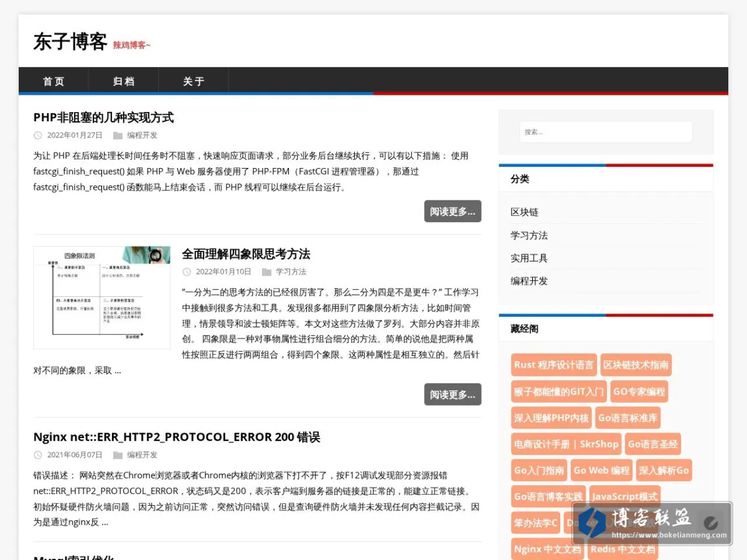
Task: Click the 辣鸡博客~ tagline text
Action: click(131, 45)
